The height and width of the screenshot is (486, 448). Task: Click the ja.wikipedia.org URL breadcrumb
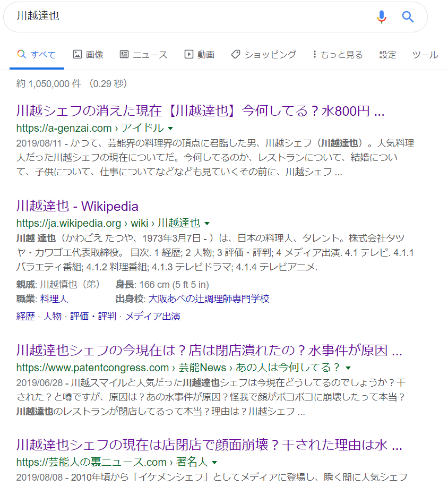(108, 223)
